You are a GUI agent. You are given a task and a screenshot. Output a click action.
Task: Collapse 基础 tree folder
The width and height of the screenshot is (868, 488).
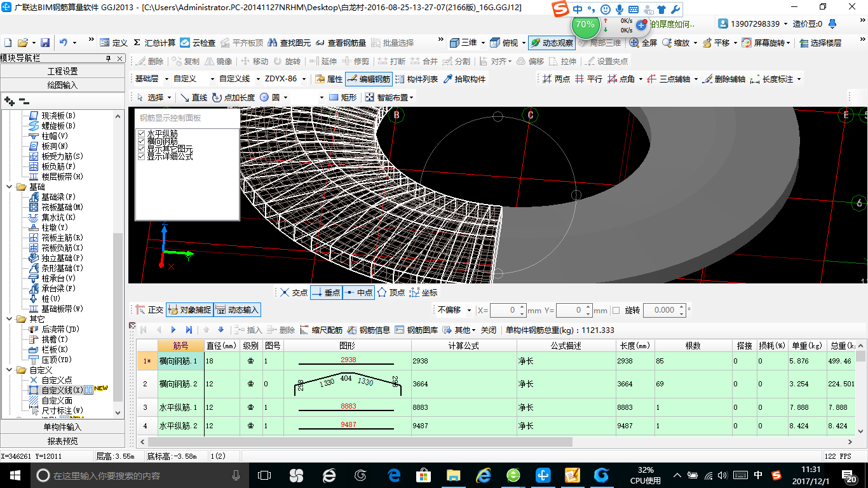[10, 187]
